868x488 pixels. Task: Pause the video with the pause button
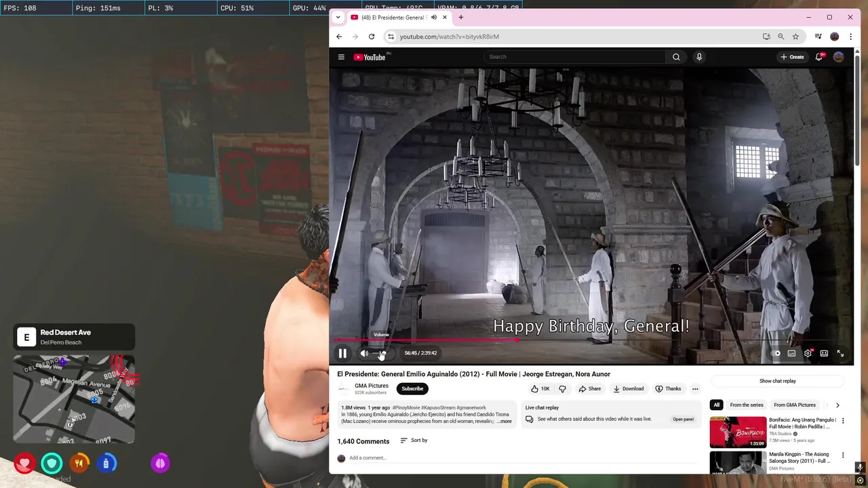(342, 353)
